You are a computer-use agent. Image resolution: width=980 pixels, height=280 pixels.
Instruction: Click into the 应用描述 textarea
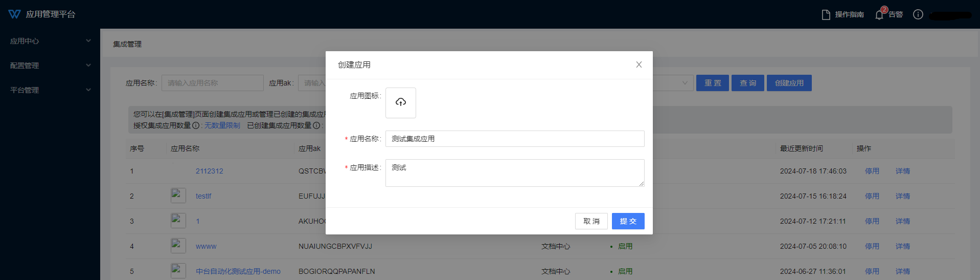tap(514, 173)
